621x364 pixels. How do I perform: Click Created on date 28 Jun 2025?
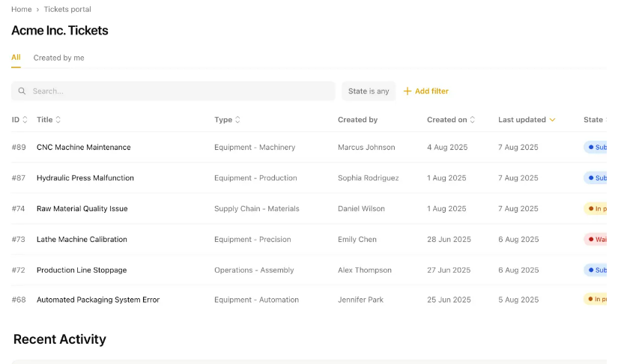(449, 239)
